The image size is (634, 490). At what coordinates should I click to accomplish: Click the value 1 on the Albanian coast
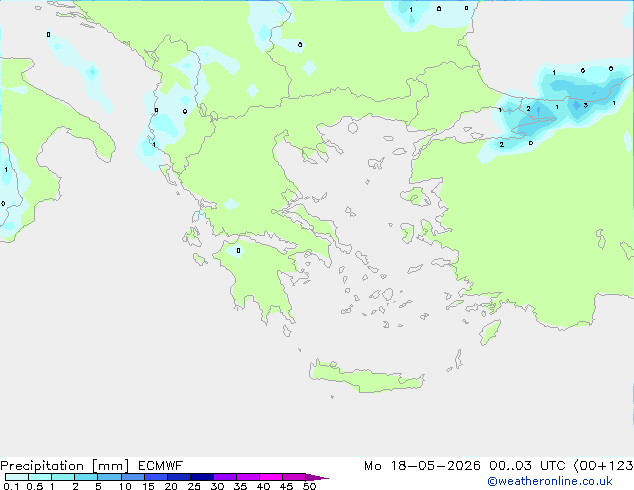coord(154,144)
